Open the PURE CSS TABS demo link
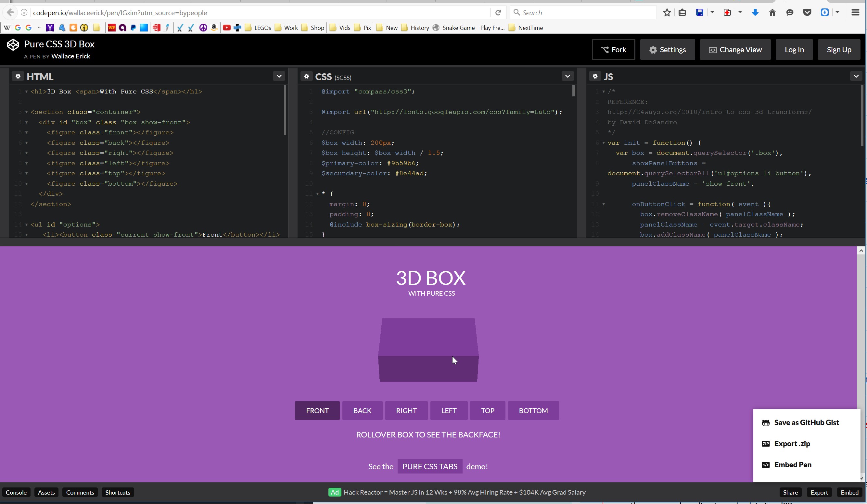The height and width of the screenshot is (504, 867). 430,467
